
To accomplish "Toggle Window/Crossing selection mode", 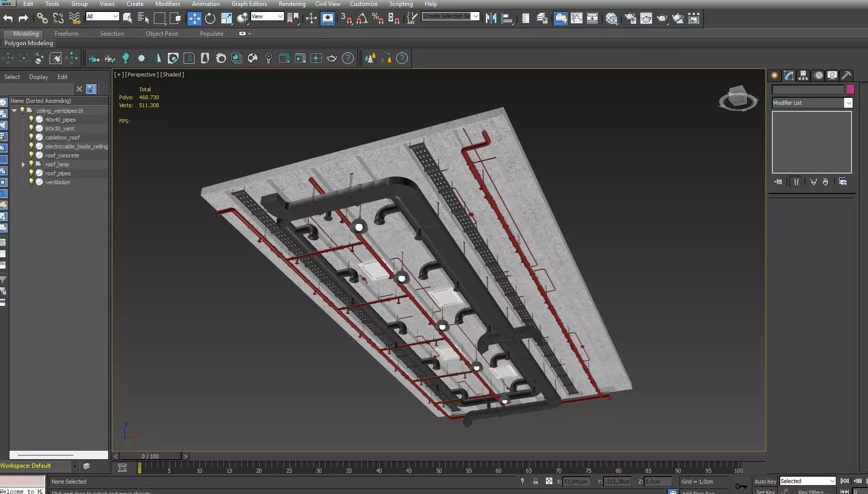I will point(175,18).
